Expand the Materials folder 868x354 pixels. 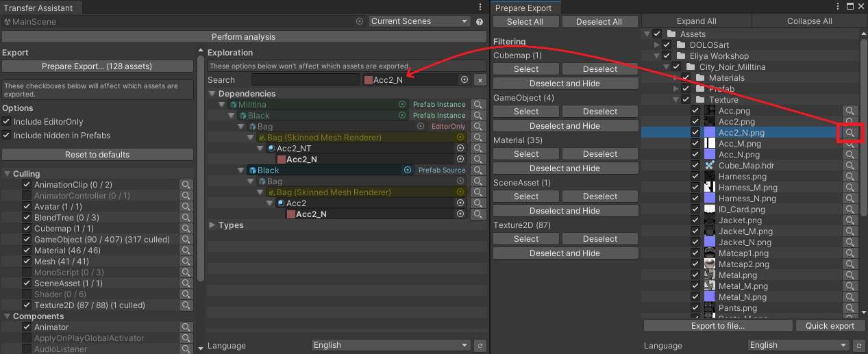coord(676,77)
